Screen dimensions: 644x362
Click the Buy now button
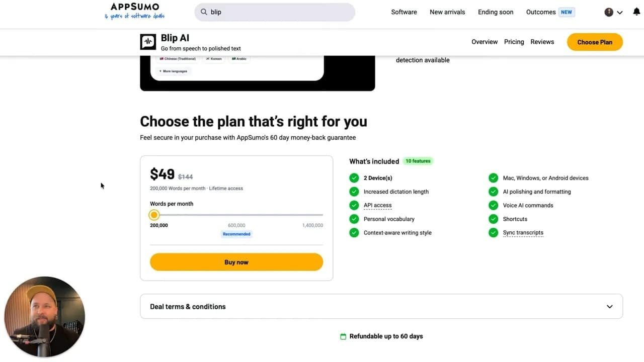236,262
